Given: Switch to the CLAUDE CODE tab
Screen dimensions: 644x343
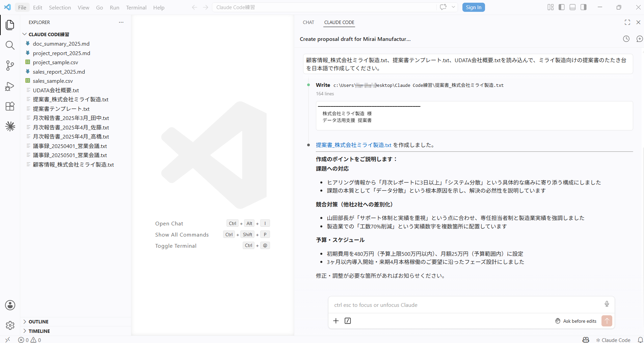Looking at the screenshot, I should 339,22.
